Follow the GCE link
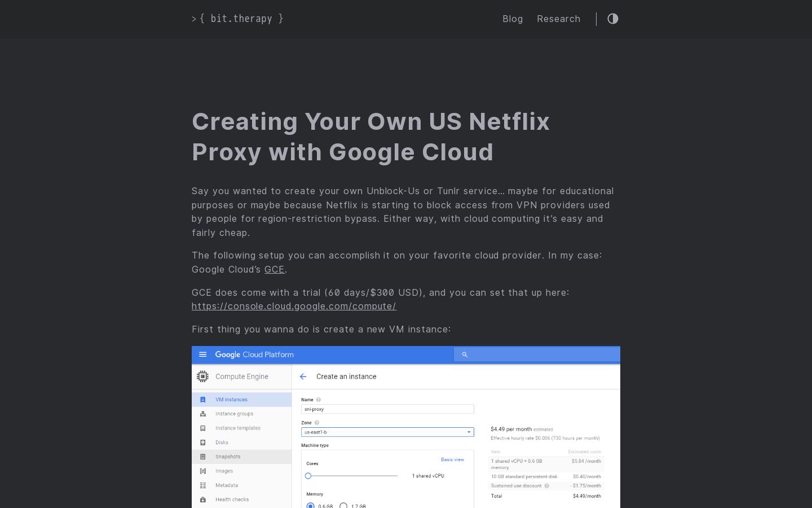812x508 pixels. click(x=274, y=269)
